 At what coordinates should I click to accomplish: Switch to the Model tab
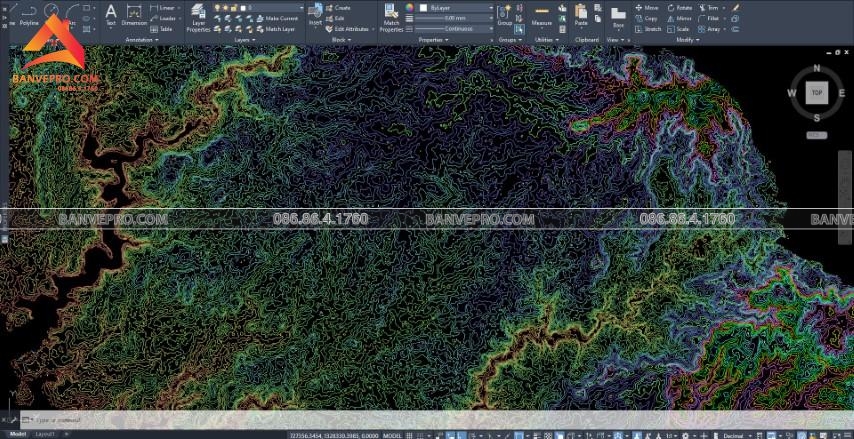[18, 434]
